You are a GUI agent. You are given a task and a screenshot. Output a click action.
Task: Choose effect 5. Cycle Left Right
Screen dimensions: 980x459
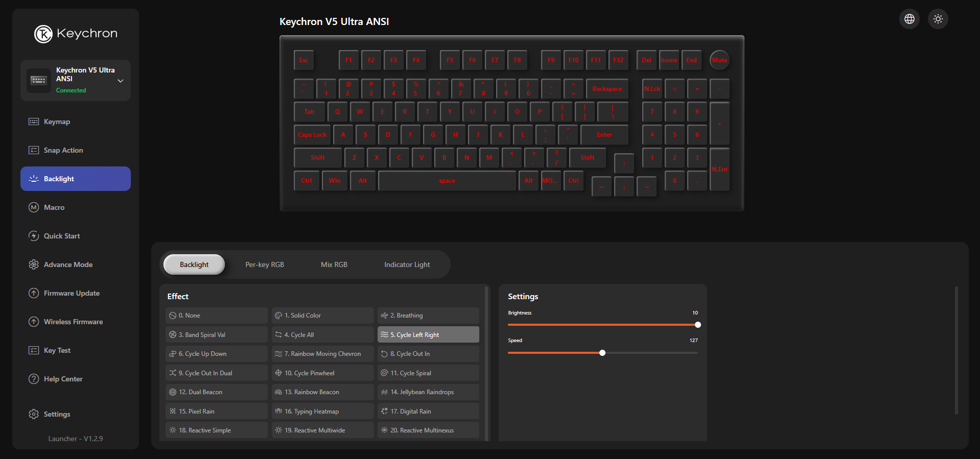pos(428,334)
